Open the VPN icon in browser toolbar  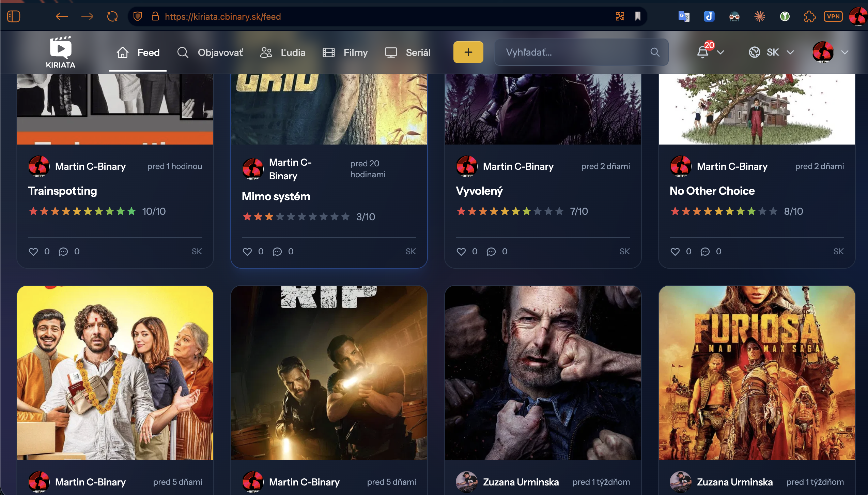[x=833, y=16]
